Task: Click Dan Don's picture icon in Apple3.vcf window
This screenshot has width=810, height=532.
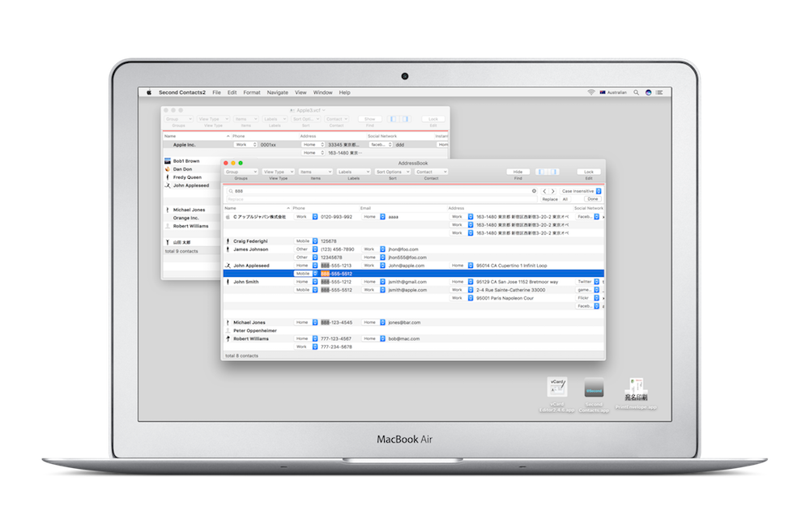Action: tap(168, 169)
